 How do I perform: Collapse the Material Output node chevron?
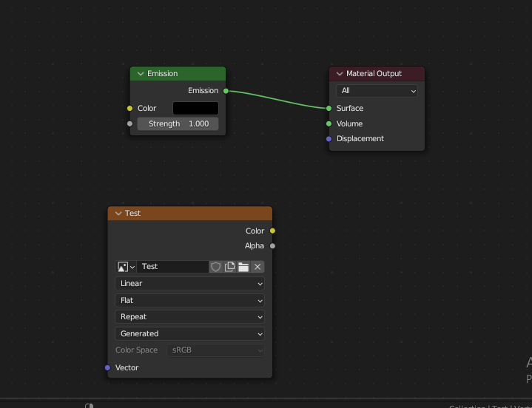[340, 74]
